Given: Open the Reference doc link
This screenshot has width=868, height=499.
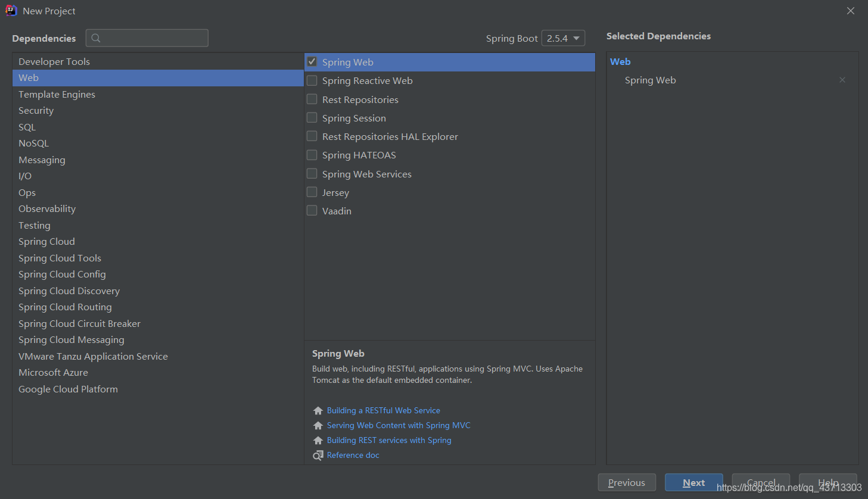Looking at the screenshot, I should [x=353, y=455].
